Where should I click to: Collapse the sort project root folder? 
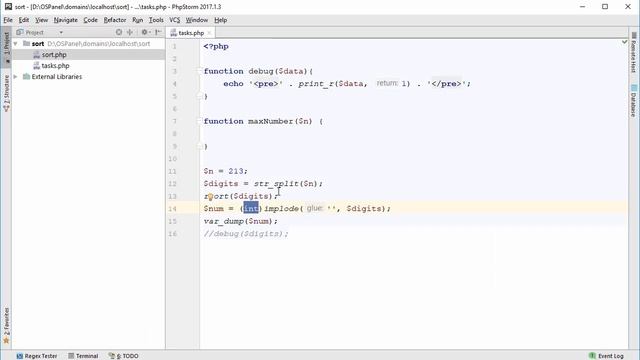pyautogui.click(x=16, y=44)
